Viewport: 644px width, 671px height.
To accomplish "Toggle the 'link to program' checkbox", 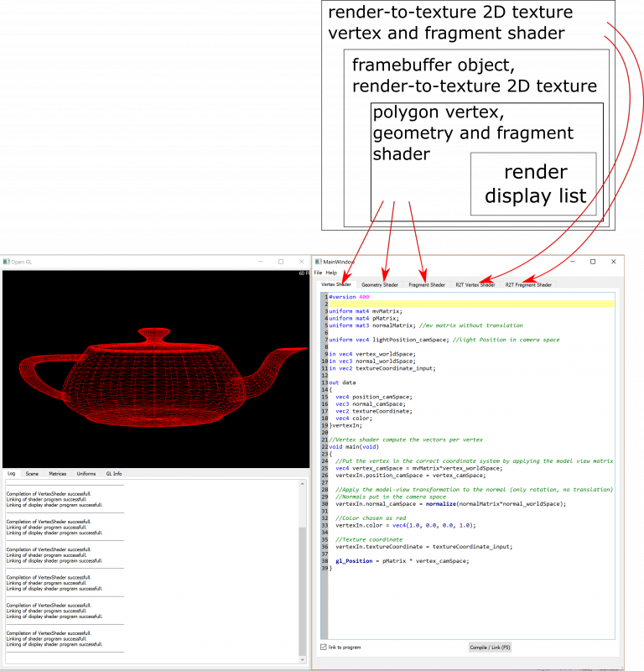I will (x=324, y=647).
